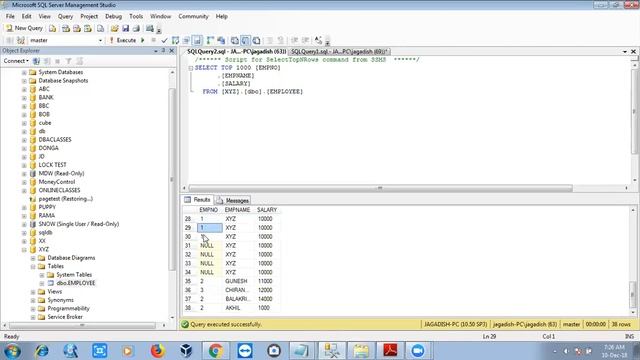The height and width of the screenshot is (360, 640).
Task: Parse the query with the checkmark icon
Action: (x=164, y=40)
